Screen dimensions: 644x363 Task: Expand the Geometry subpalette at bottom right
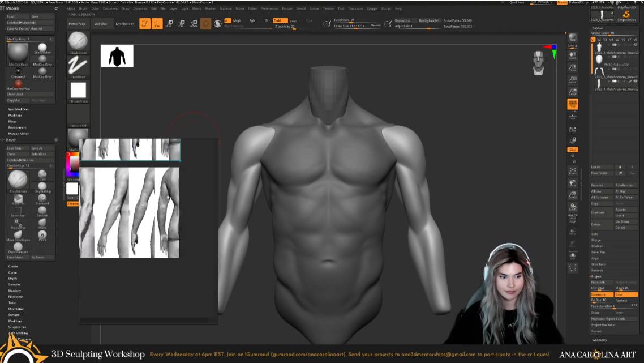(599, 340)
